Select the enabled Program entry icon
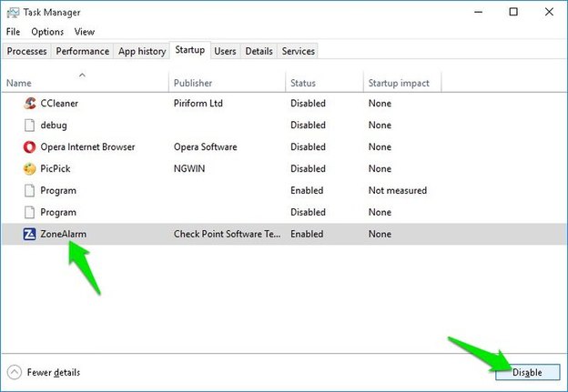The height and width of the screenshot is (392, 568). (30, 190)
